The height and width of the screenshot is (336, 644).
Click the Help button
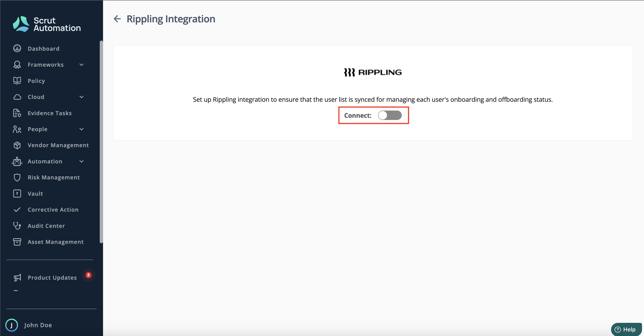tap(626, 329)
